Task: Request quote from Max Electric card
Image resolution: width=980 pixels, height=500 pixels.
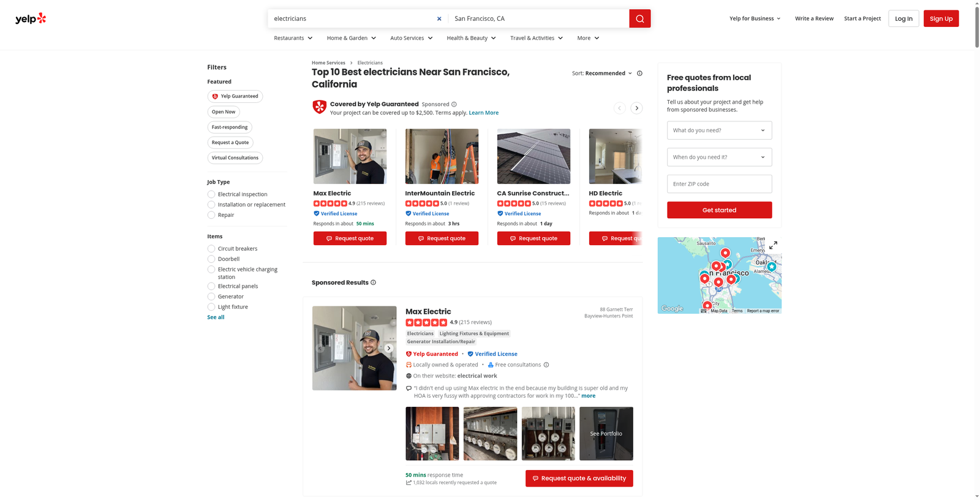Action: [350, 238]
